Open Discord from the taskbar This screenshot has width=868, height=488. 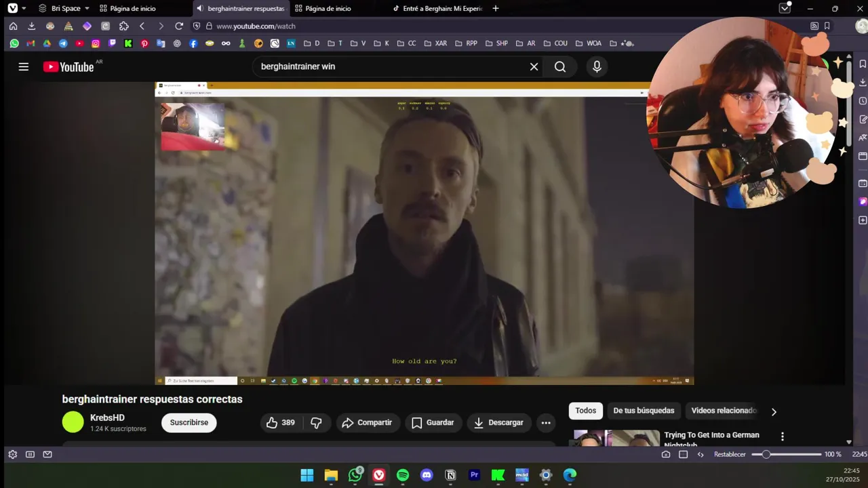click(x=427, y=475)
